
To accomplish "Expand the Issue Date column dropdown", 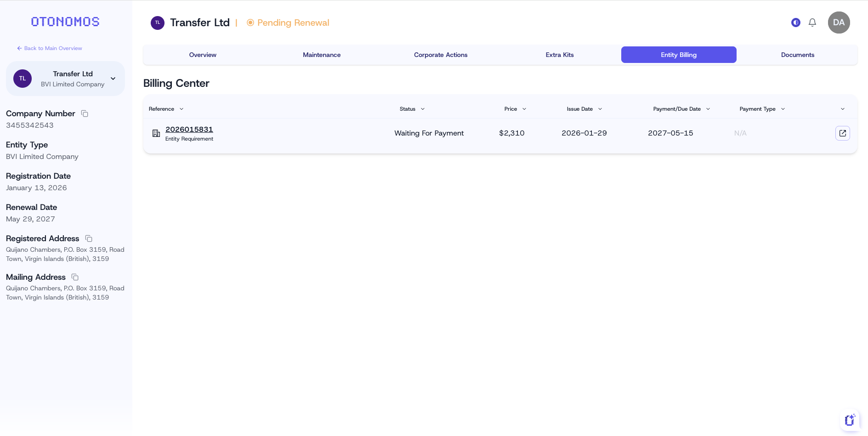I will pyautogui.click(x=600, y=109).
